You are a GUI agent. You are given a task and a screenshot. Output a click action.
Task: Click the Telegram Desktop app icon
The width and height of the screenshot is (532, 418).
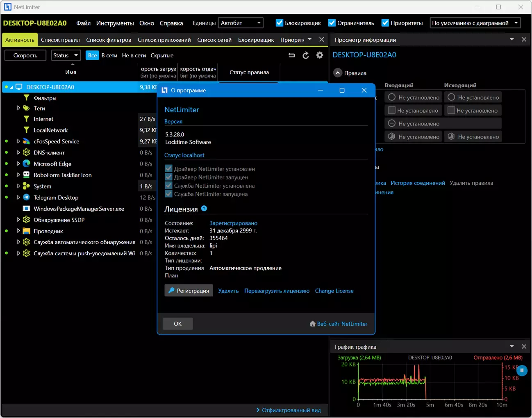pos(26,197)
